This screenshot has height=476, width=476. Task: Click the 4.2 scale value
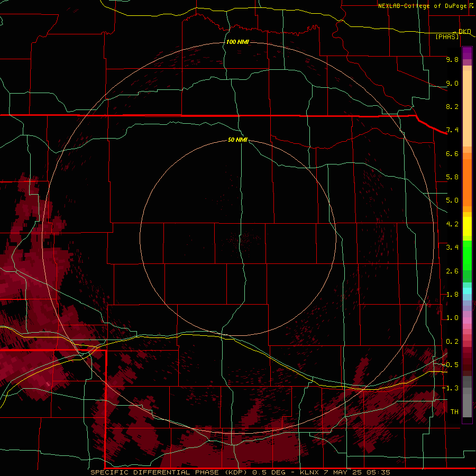[x=452, y=224]
